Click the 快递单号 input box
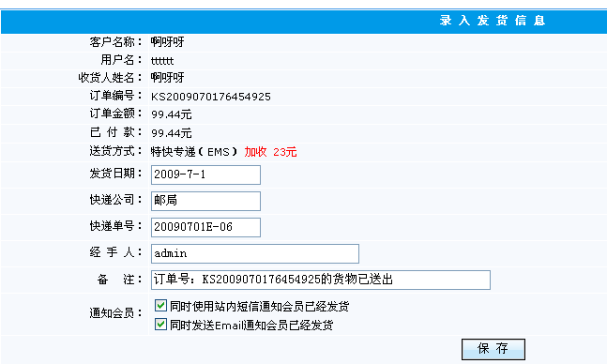 coord(205,227)
